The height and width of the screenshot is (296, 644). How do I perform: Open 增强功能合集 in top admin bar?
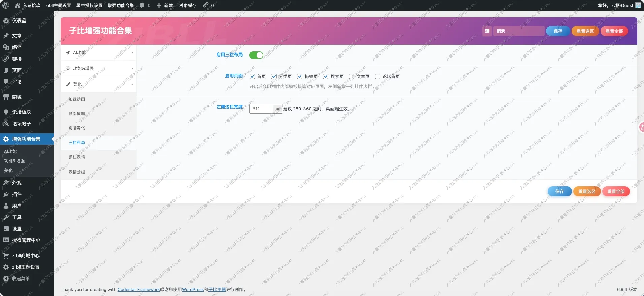click(x=121, y=5)
